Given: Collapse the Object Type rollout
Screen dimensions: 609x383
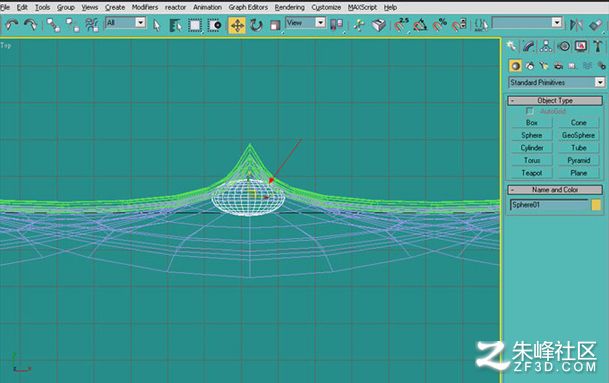Looking at the screenshot, I should pyautogui.click(x=555, y=101).
